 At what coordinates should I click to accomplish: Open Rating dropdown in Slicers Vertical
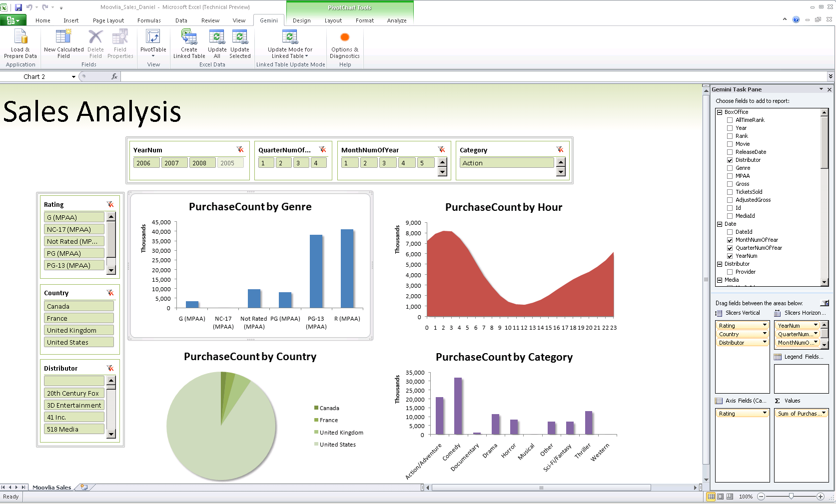pyautogui.click(x=765, y=325)
